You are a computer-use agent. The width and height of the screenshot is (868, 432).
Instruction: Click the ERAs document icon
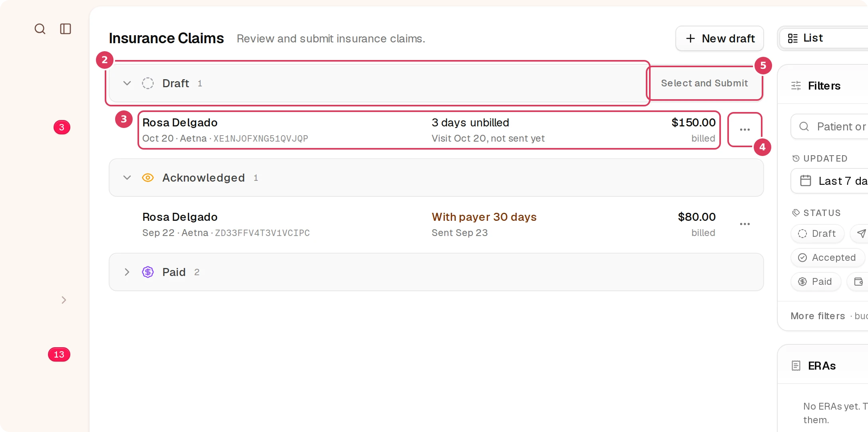pos(796,366)
